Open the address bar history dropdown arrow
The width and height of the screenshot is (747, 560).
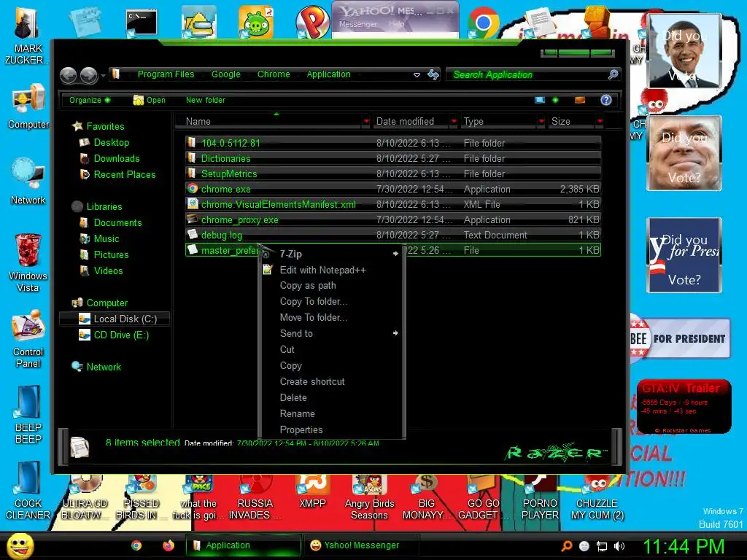[417, 75]
